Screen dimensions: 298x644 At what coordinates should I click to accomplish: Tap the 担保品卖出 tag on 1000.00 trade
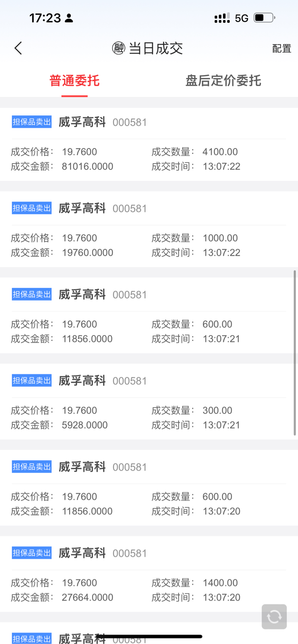[x=31, y=208]
